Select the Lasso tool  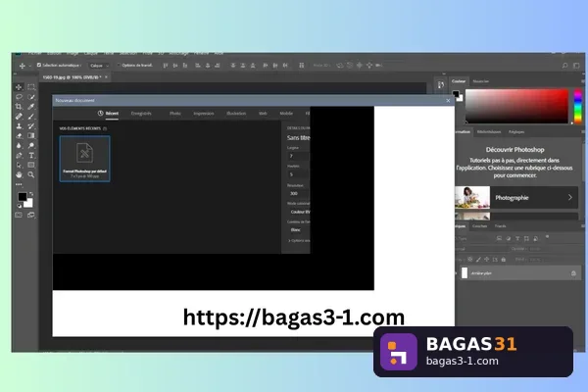(19, 97)
